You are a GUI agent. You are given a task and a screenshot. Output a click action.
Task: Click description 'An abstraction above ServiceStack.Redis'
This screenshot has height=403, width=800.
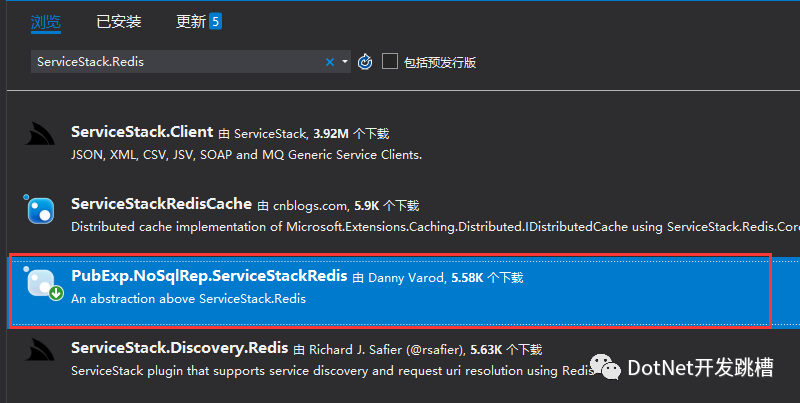188,299
